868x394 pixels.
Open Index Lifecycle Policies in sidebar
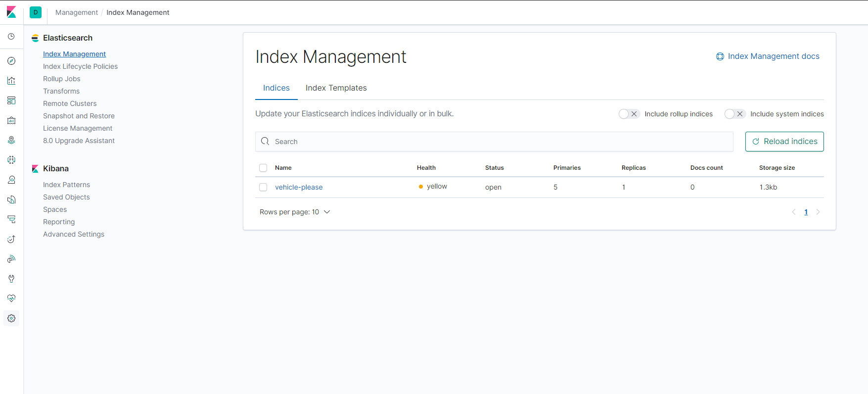click(80, 66)
